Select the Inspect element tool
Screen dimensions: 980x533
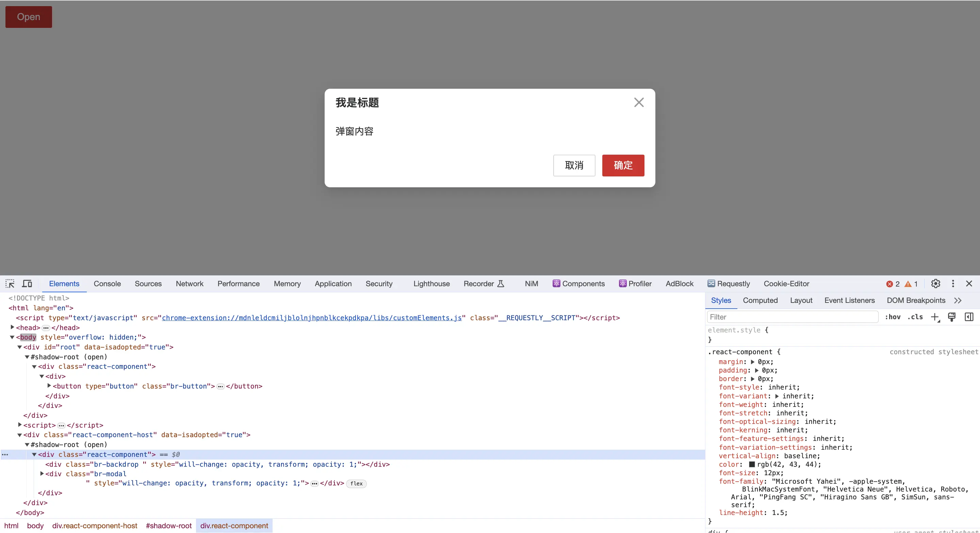(x=10, y=283)
